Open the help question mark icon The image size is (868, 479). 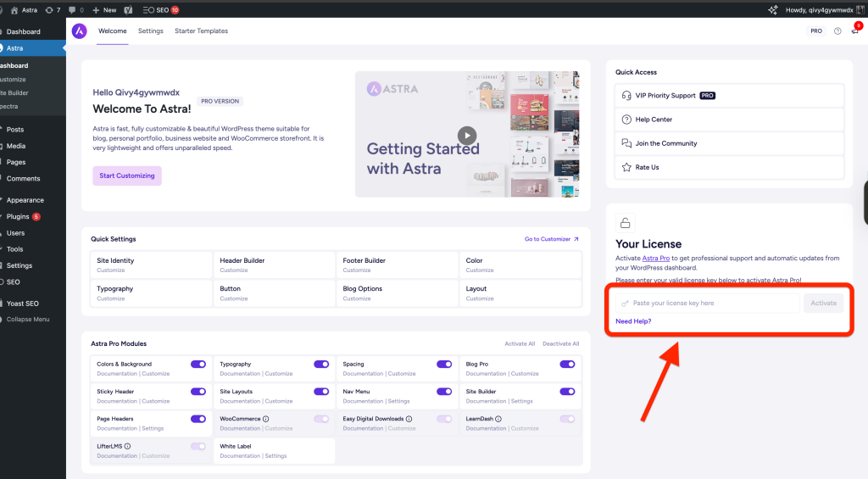[837, 31]
